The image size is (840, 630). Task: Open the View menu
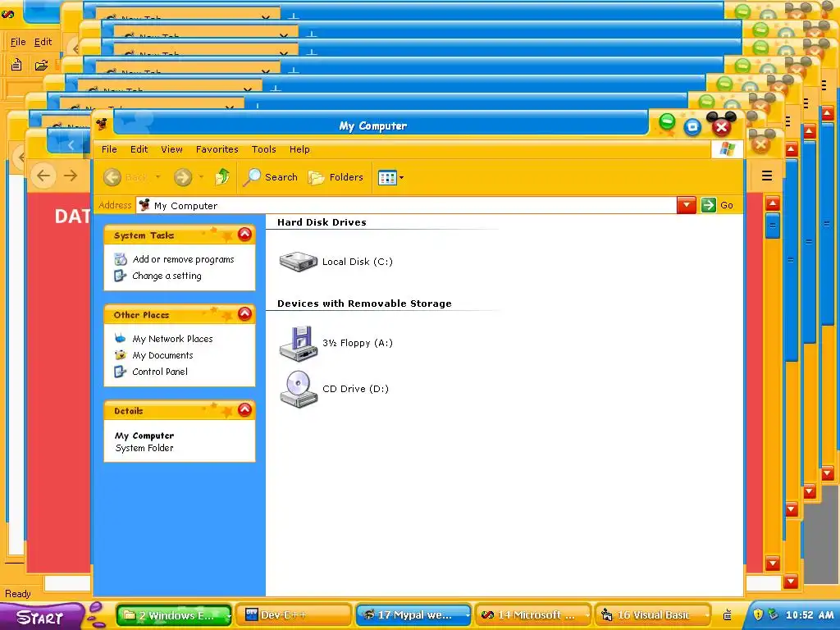tap(172, 149)
